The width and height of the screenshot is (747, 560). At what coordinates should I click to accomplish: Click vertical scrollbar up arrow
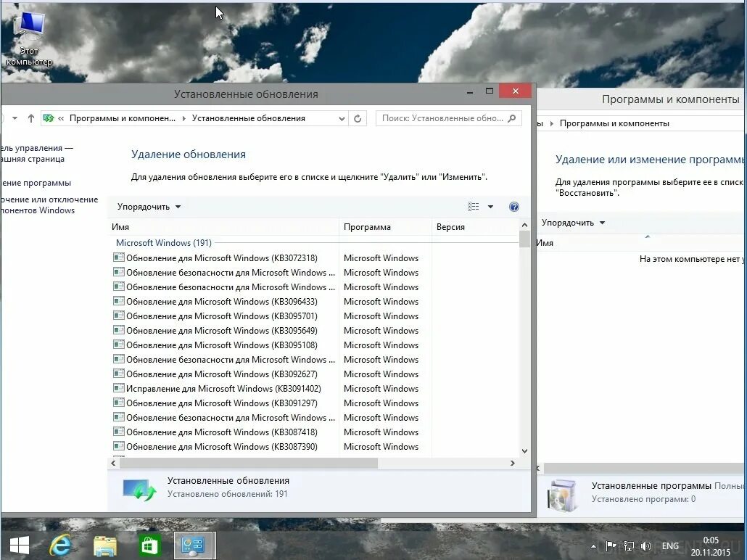[x=524, y=225]
